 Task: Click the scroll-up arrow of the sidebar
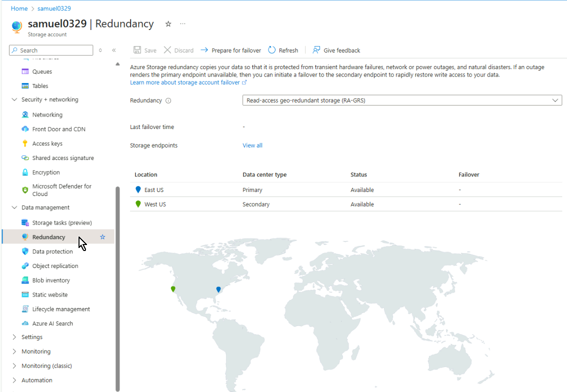coord(117,64)
